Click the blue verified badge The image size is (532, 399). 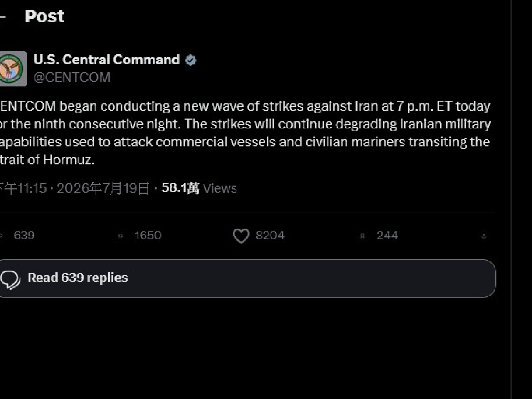(190, 60)
